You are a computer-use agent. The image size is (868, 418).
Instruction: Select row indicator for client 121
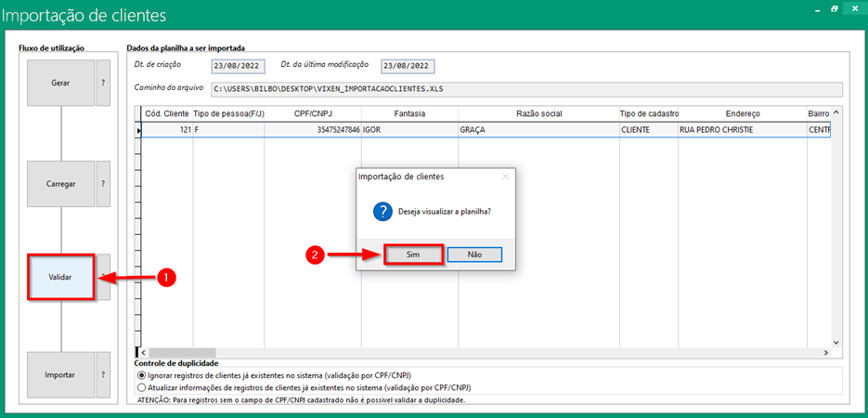[x=140, y=131]
